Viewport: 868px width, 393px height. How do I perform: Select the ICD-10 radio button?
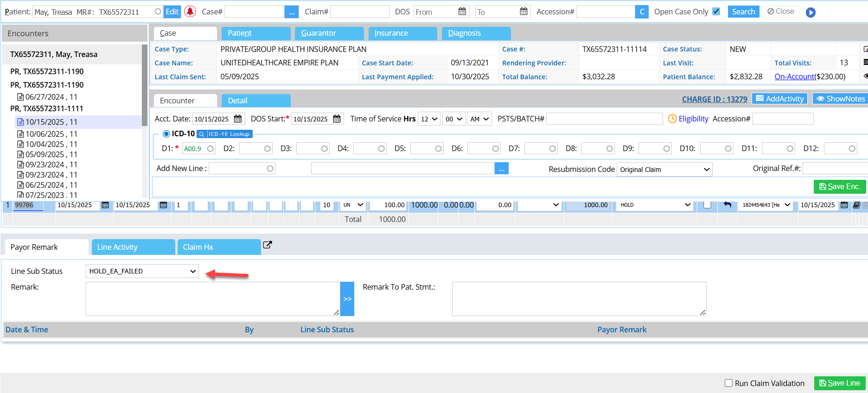tap(166, 134)
